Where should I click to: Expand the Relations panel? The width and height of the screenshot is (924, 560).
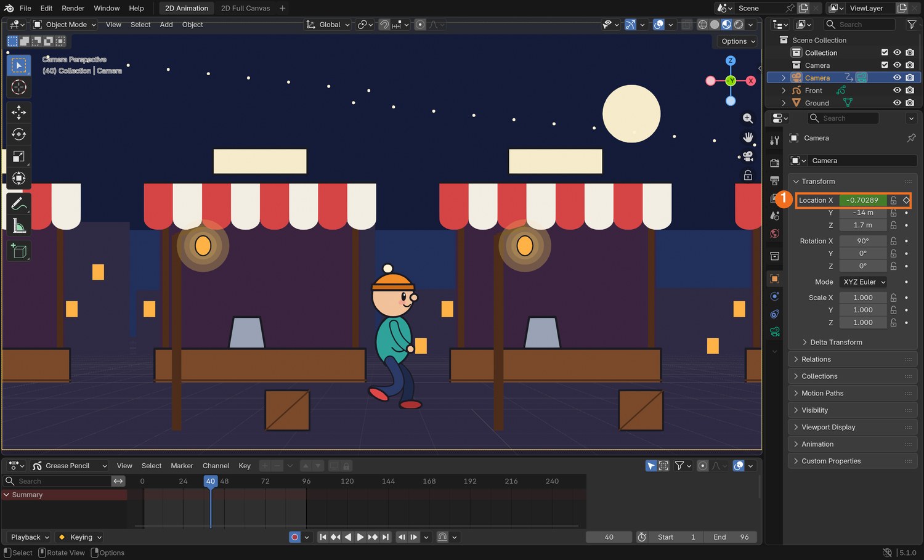(x=853, y=359)
